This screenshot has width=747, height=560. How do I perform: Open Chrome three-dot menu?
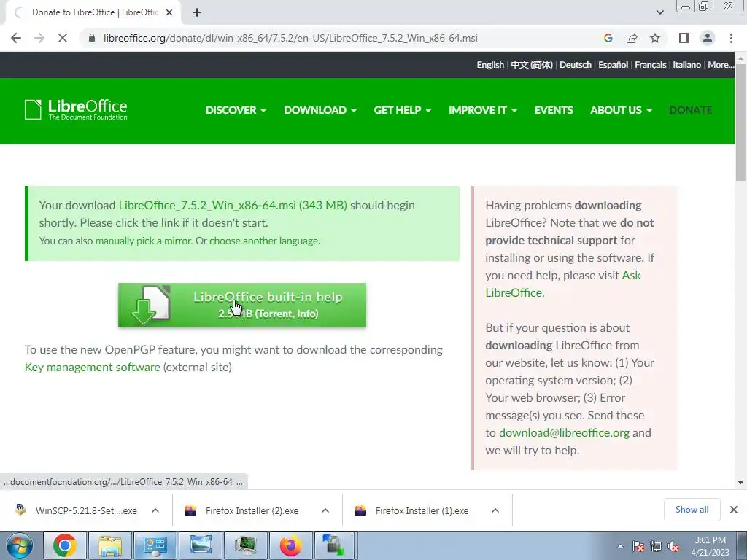click(x=731, y=38)
